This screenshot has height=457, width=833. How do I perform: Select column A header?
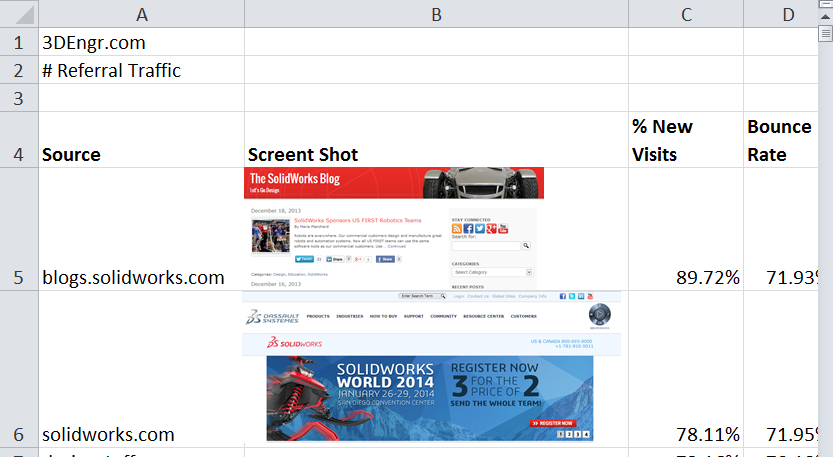coord(141,14)
